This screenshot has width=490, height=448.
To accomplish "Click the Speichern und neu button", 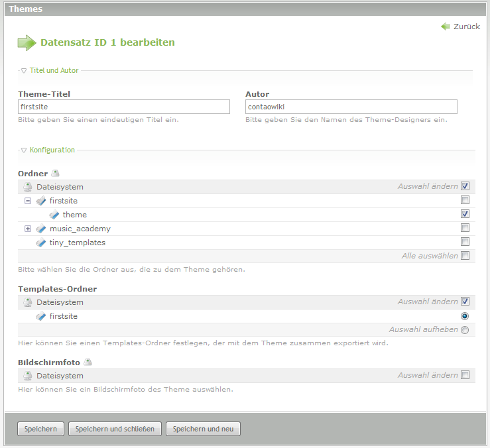I will coord(203,429).
